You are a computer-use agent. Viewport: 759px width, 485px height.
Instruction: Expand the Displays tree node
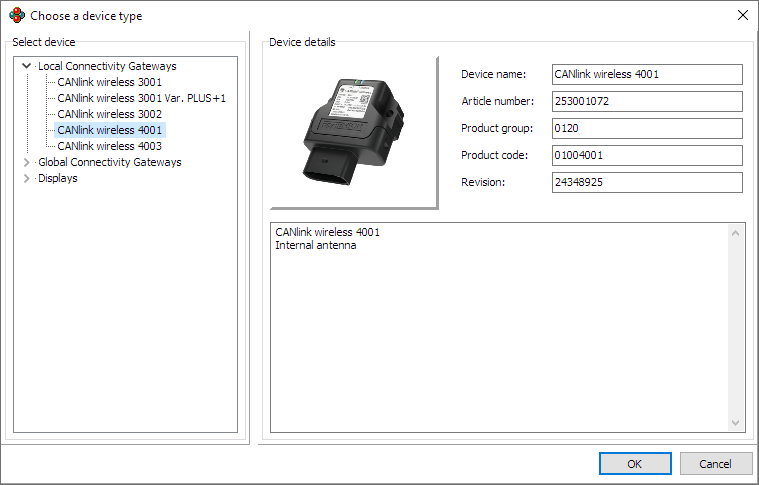coord(27,178)
